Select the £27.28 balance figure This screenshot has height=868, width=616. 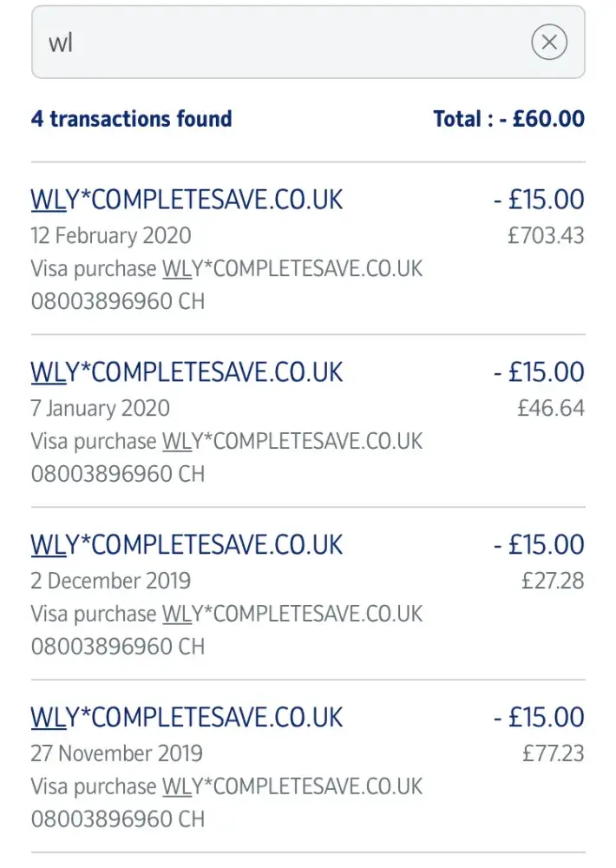click(553, 581)
